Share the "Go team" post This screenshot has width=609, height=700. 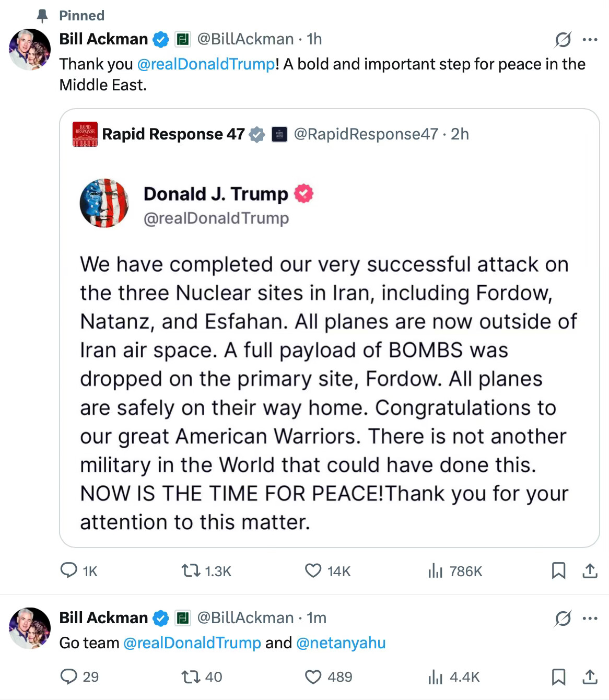(590, 676)
